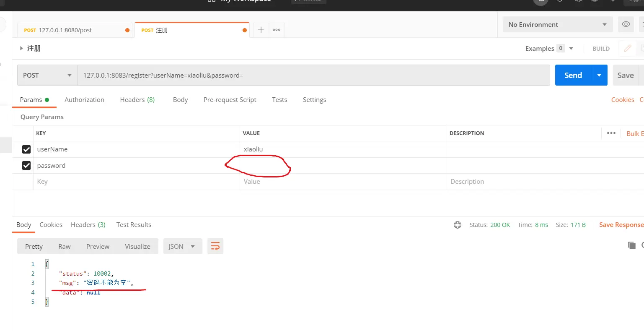Screen dimensions: 644x331
Task: Open the Params tab
Action: coord(34,99)
